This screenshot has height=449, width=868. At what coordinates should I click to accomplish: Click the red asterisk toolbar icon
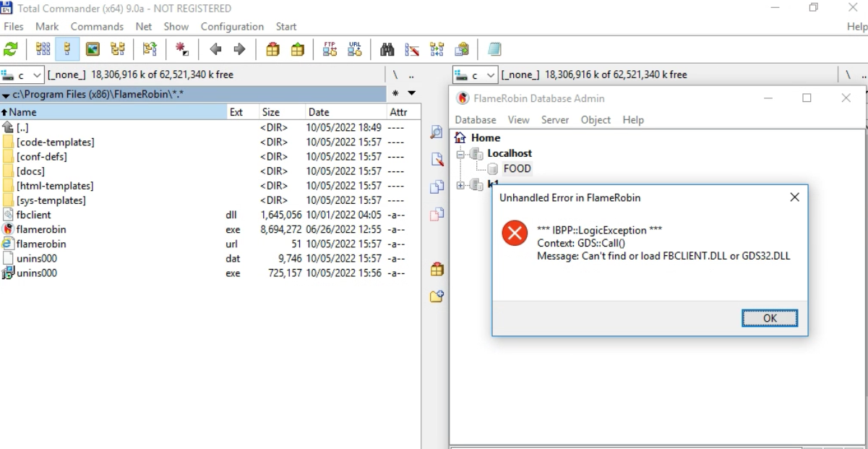183,49
